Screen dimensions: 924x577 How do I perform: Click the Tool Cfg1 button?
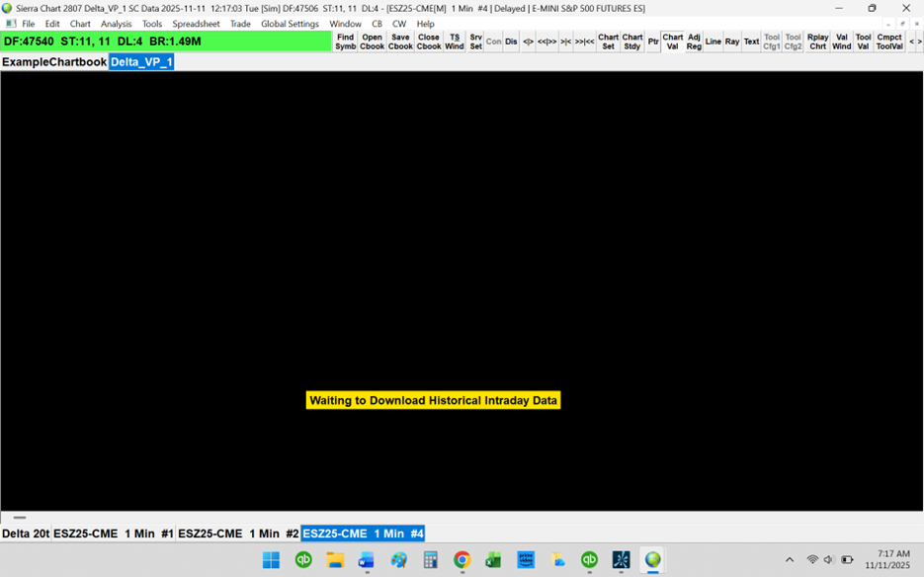(772, 41)
